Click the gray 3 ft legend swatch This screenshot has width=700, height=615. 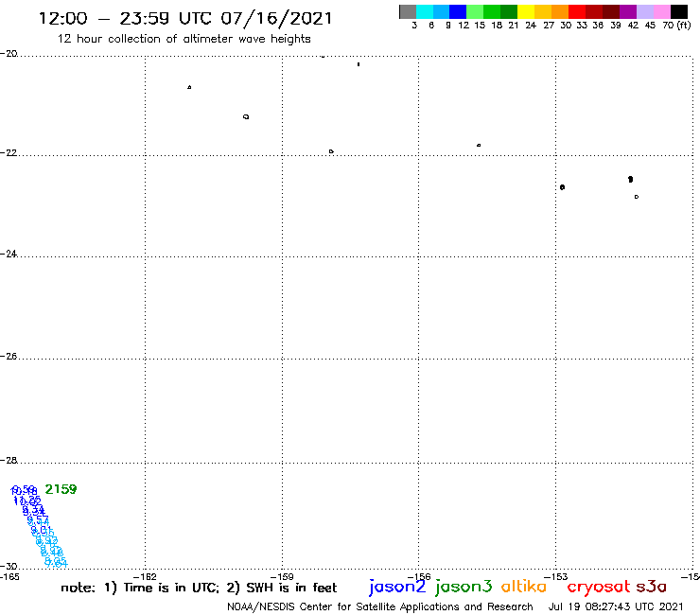pos(408,11)
